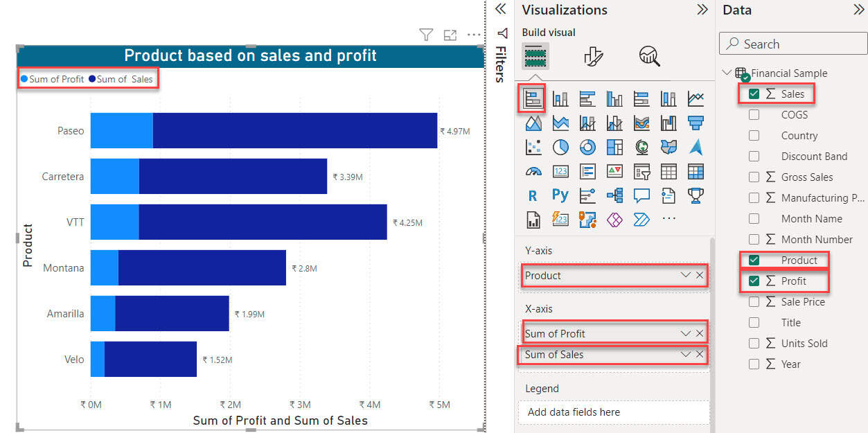The image size is (868, 433).
Task: Click Legend Add data fields here well
Action: coord(614,412)
